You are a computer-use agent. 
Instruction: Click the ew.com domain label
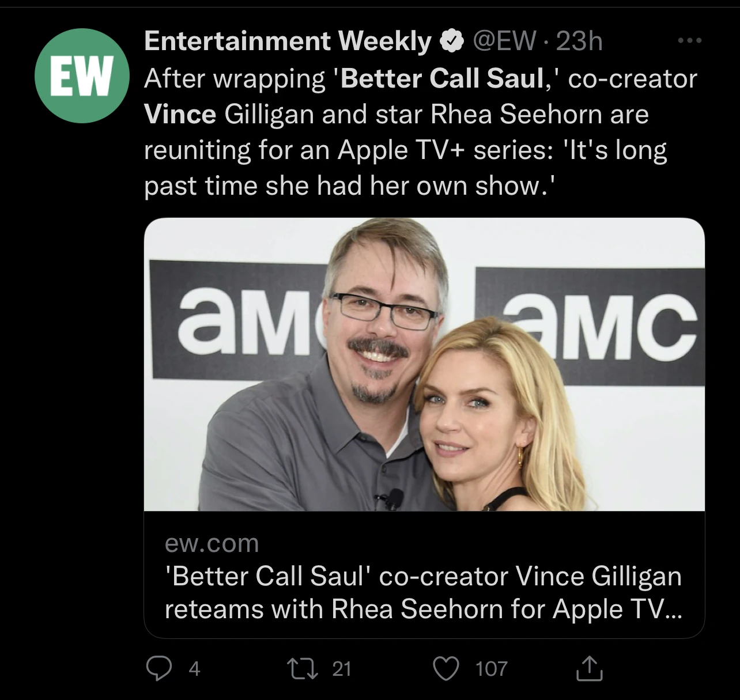212,543
